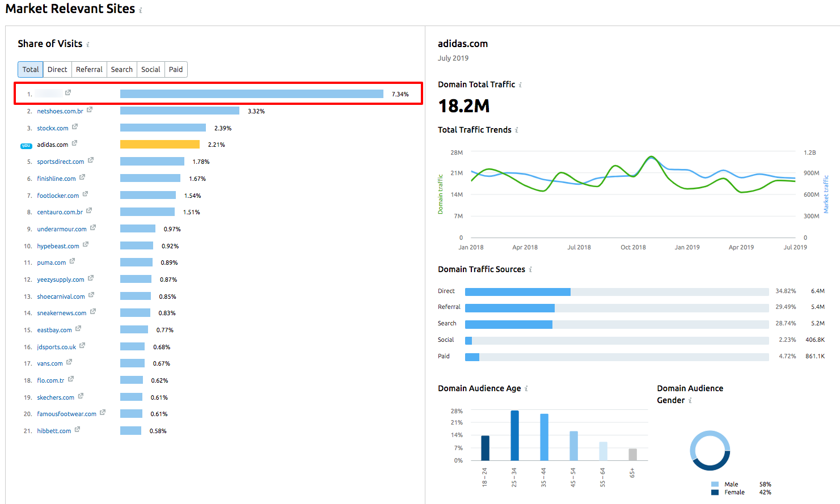The width and height of the screenshot is (840, 504).
Task: Open external link icon next to stockx.com
Action: (x=75, y=127)
